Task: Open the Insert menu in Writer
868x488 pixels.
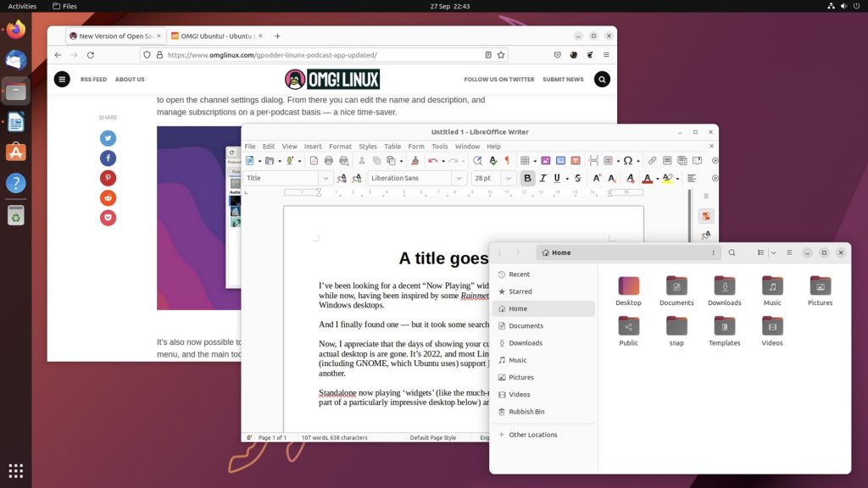Action: point(313,147)
